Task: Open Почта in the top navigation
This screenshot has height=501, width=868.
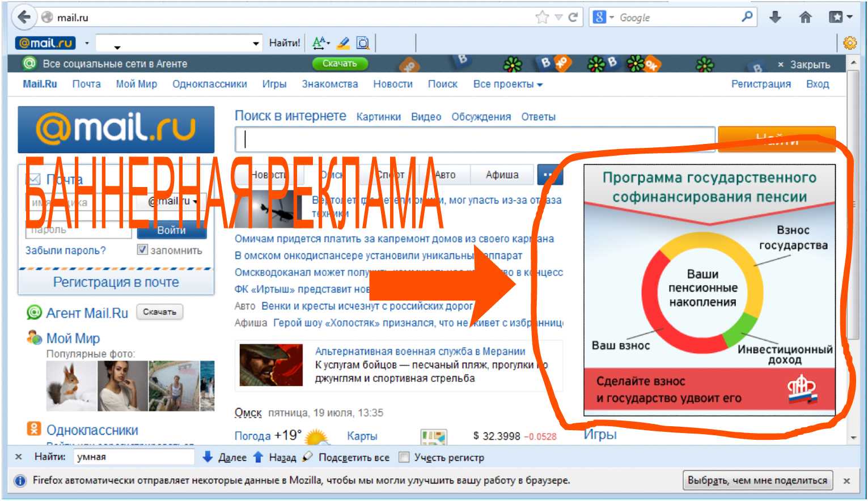Action: pyautogui.click(x=86, y=84)
